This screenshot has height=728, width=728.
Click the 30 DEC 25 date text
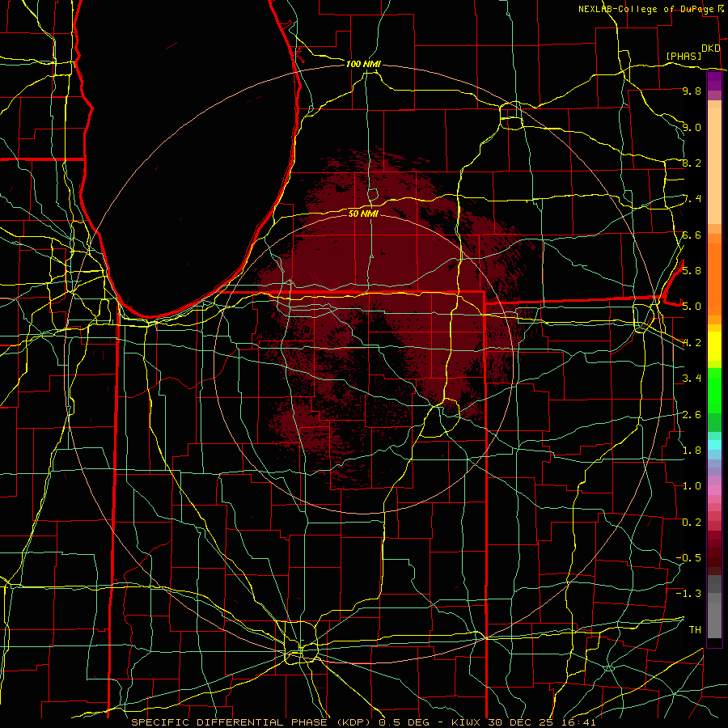coord(518,722)
